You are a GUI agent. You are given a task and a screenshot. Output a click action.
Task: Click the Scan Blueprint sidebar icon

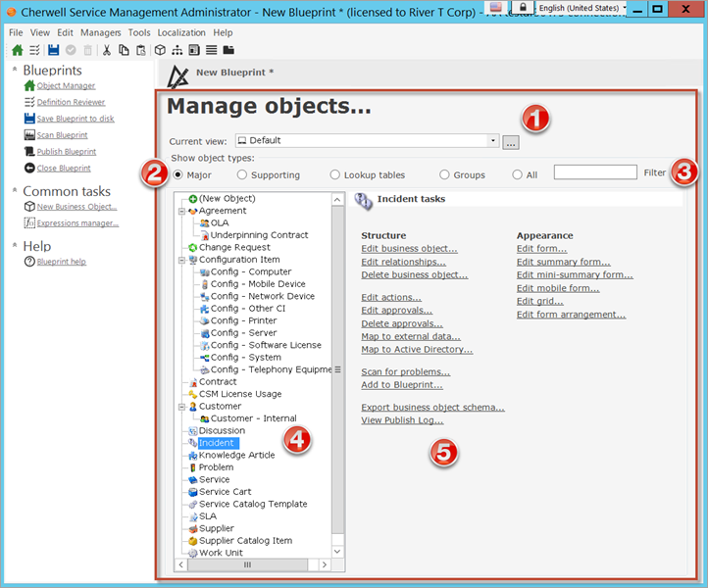29,135
